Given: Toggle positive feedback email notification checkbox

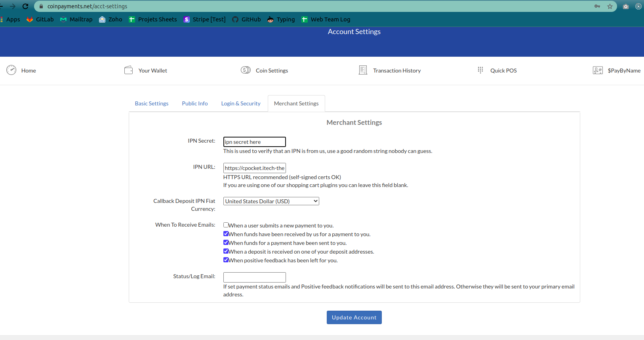Looking at the screenshot, I should point(226,260).
